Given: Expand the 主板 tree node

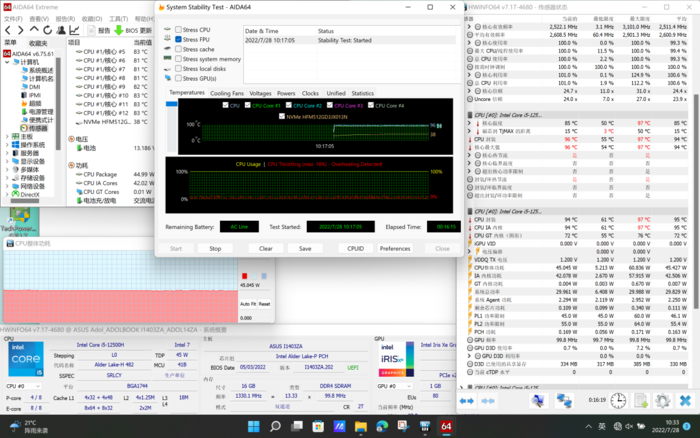Looking at the screenshot, I should [7, 137].
